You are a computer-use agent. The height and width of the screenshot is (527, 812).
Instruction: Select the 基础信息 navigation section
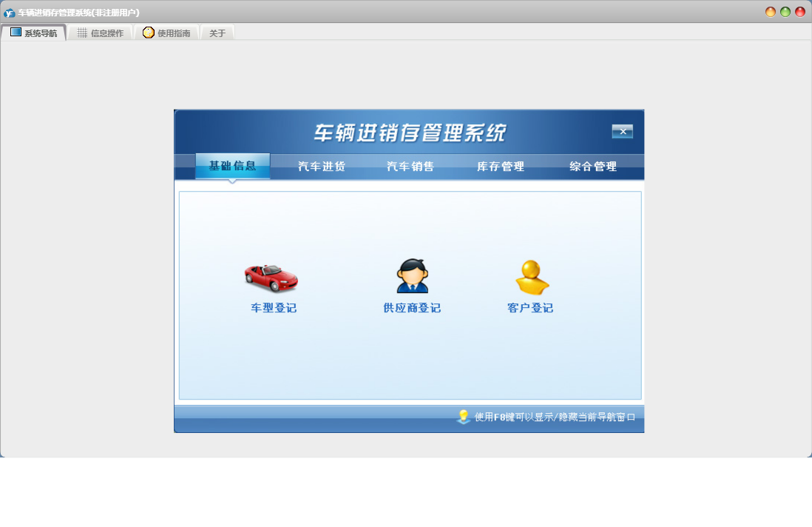(x=232, y=166)
